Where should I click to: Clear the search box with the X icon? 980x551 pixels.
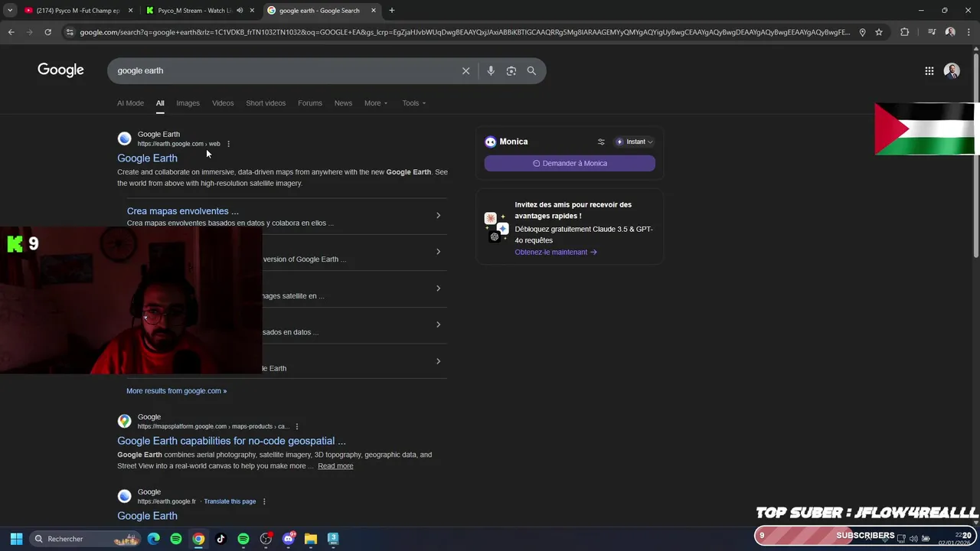coord(465,70)
